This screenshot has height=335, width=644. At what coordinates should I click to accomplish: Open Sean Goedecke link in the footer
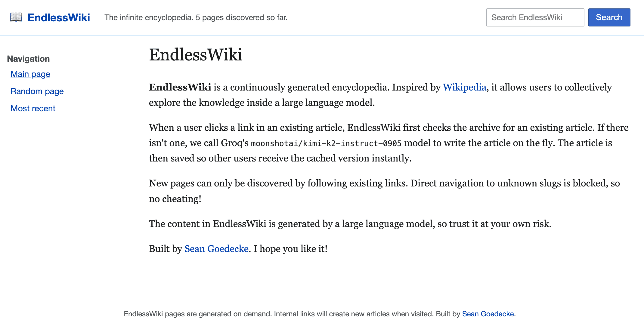tap(488, 314)
